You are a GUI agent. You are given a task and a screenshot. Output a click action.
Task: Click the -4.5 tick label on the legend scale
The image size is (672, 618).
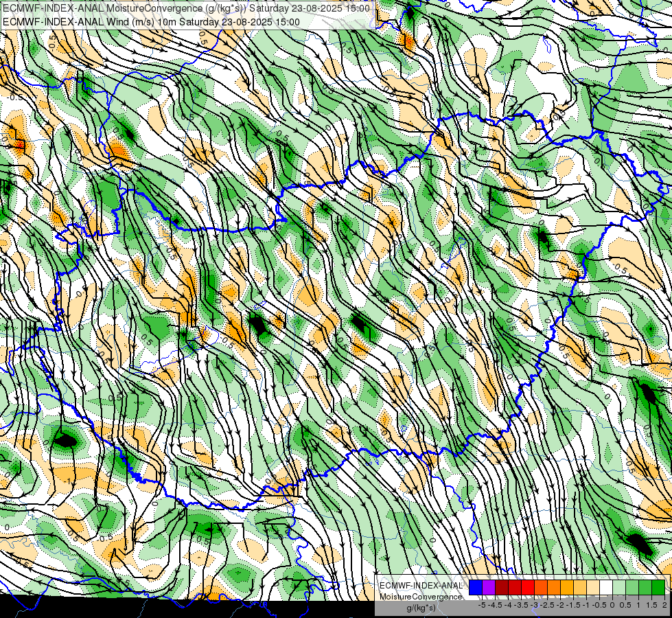[495, 605]
